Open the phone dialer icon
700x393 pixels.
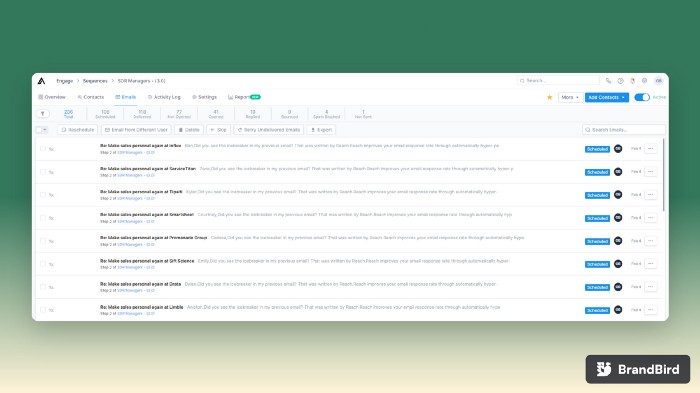tap(608, 81)
